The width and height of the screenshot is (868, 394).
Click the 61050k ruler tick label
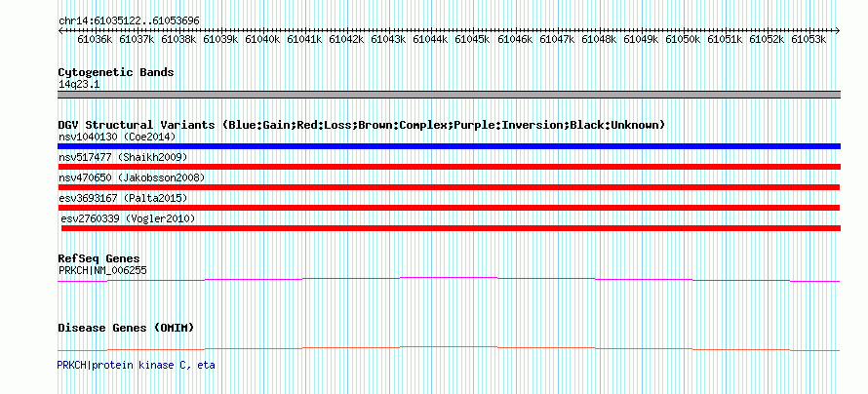684,39
